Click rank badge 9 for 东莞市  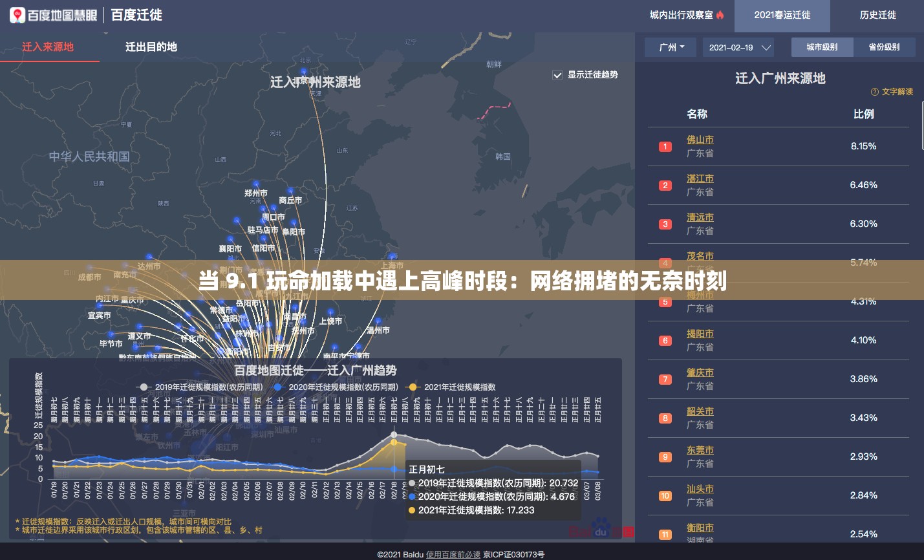coord(665,457)
